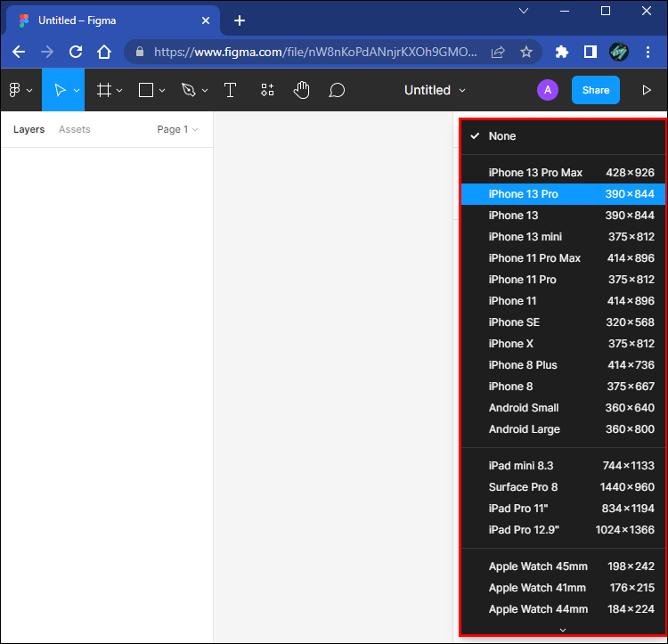Switch to the Layers tab
The image size is (668, 644).
[x=29, y=129]
